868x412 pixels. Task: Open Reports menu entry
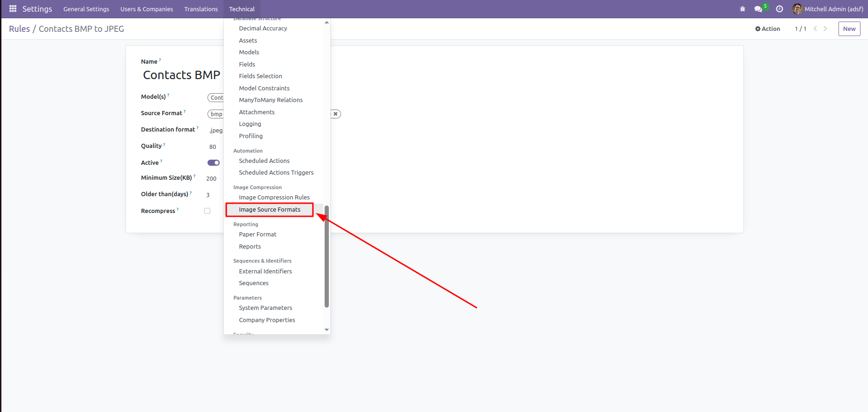[x=250, y=246]
